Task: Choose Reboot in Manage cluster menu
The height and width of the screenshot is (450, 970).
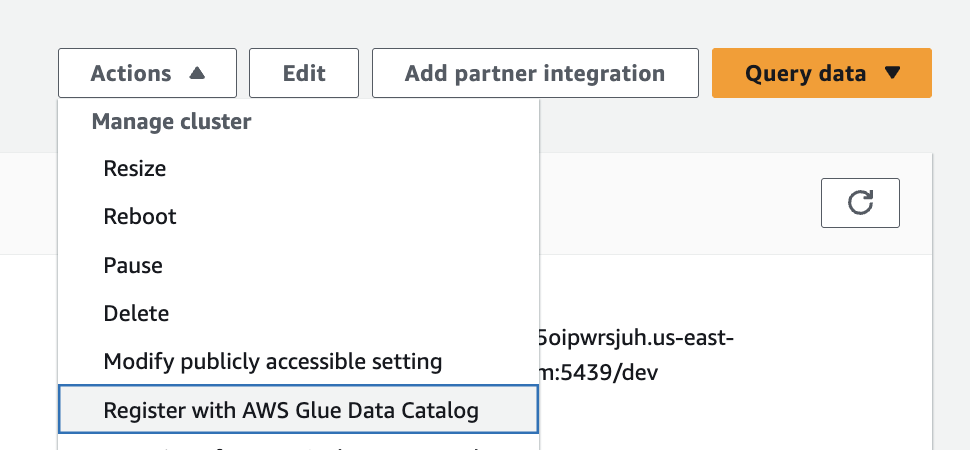Action: click(x=140, y=217)
